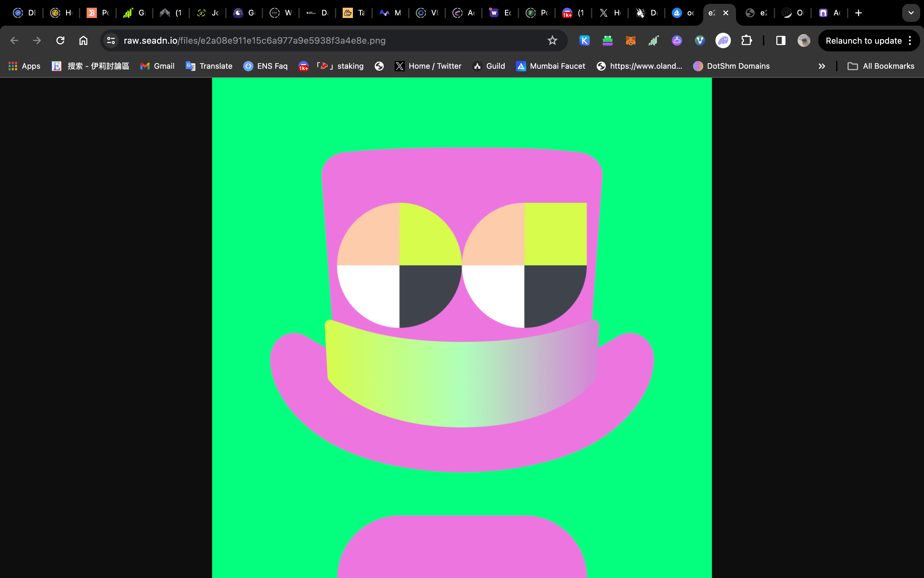Open the Mumbai Faucet bookmark
The height and width of the screenshot is (578, 924).
click(x=550, y=66)
